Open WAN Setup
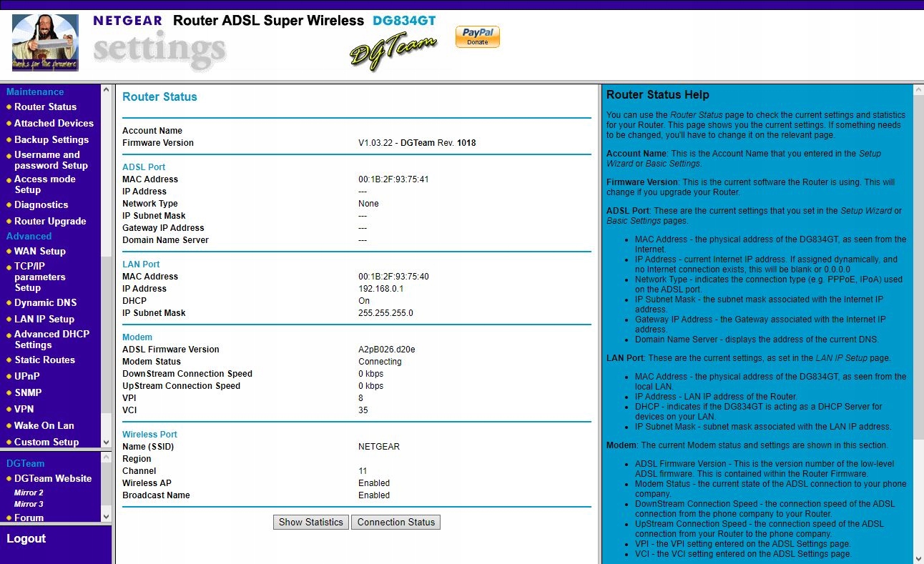This screenshot has height=564, width=924. (x=40, y=251)
